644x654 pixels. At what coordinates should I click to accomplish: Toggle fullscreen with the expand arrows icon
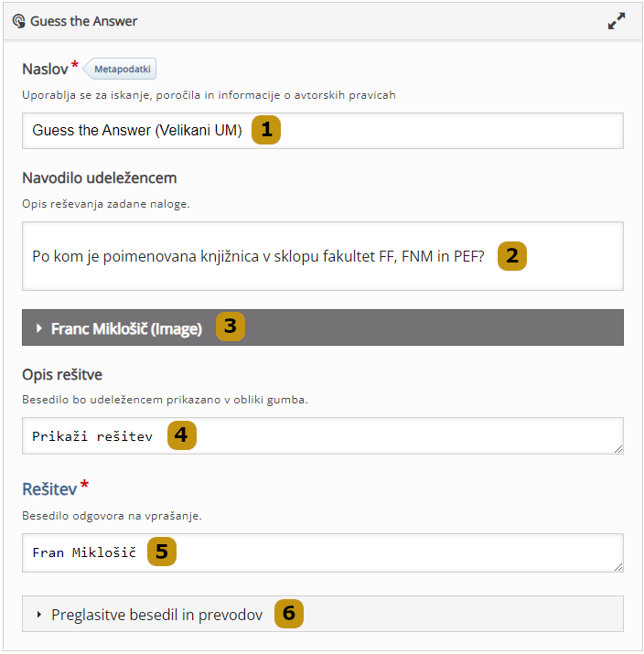(617, 21)
